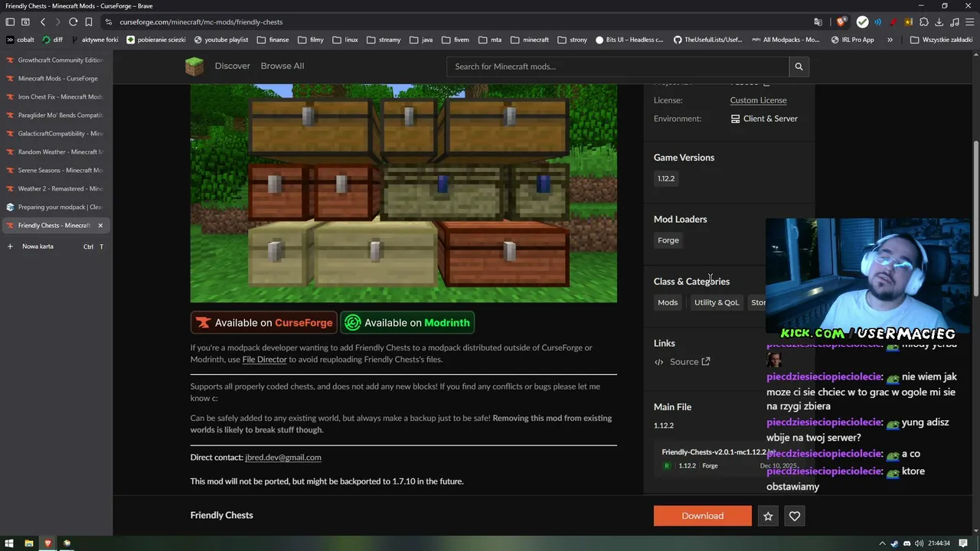Viewport: 980px width, 551px height.
Task: Switch to Weather 2 - Remastered tab
Action: 55,189
